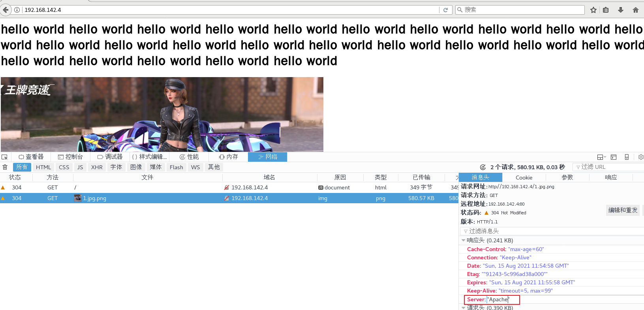
Task: Expand the 请求头 request headers section
Action: click(464, 308)
